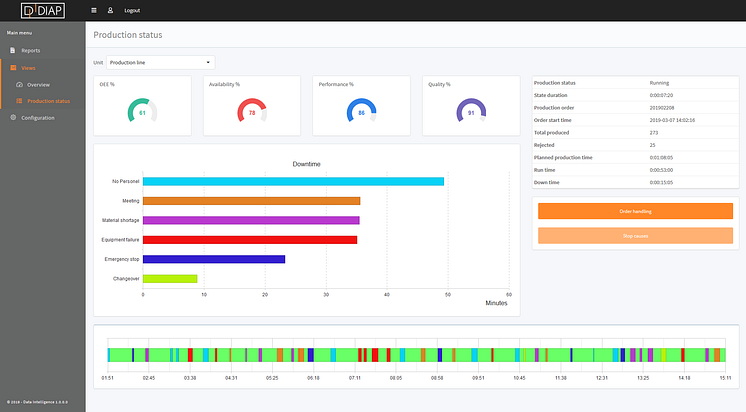This screenshot has height=412, width=746.
Task: Click the Data Intelligence copyright footer text
Action: (x=37, y=402)
